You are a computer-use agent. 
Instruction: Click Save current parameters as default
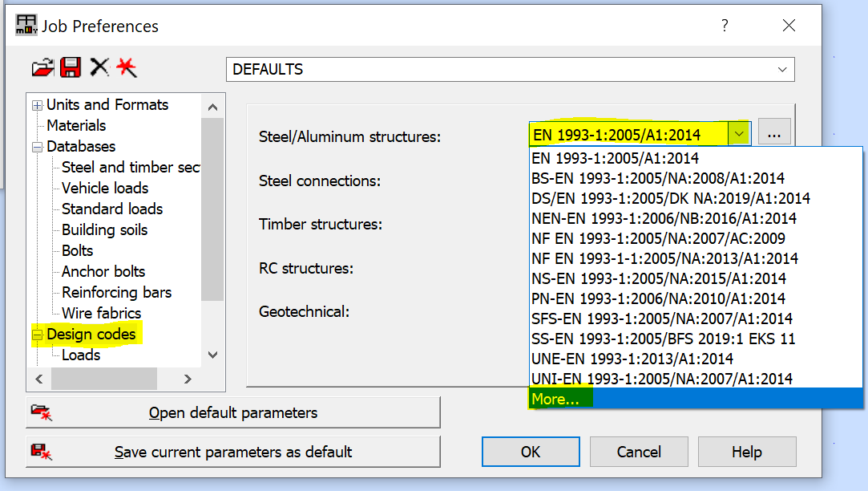tap(233, 452)
